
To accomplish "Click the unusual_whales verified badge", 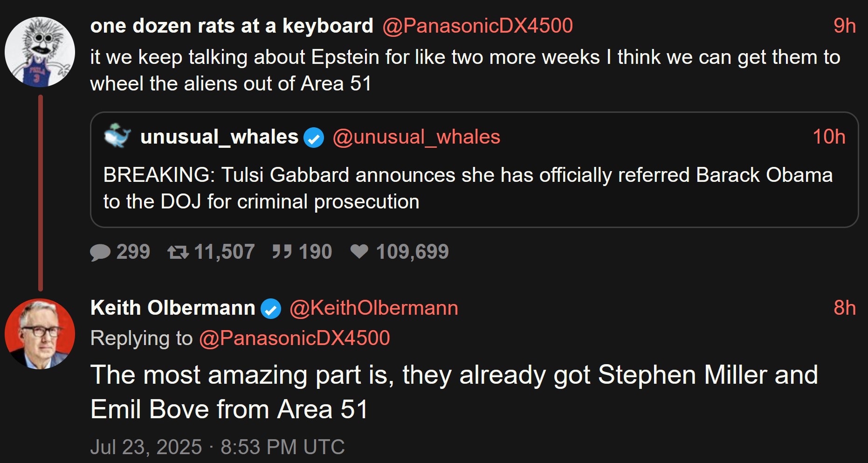I will click(314, 138).
